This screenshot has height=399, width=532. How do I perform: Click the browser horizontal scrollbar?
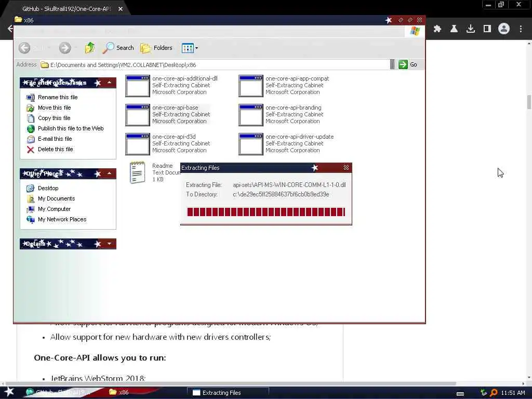coord(231,384)
